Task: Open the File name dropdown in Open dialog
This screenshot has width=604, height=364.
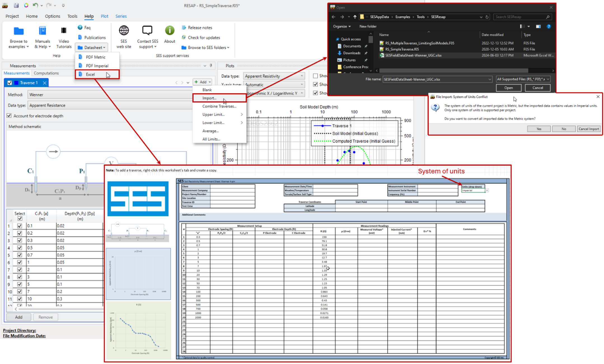Action: pyautogui.click(x=490, y=79)
